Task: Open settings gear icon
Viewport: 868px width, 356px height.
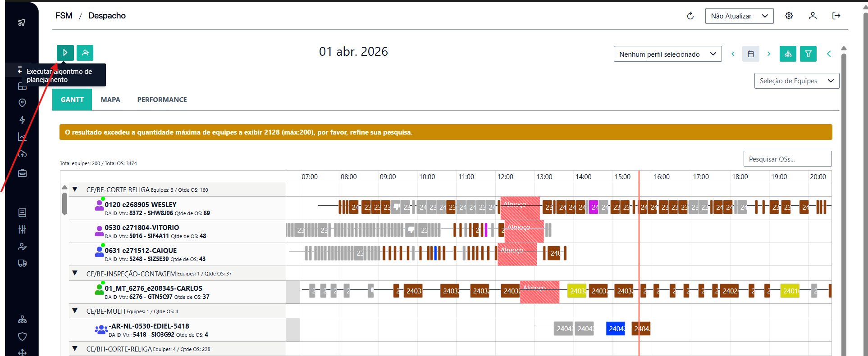Action: (x=789, y=16)
